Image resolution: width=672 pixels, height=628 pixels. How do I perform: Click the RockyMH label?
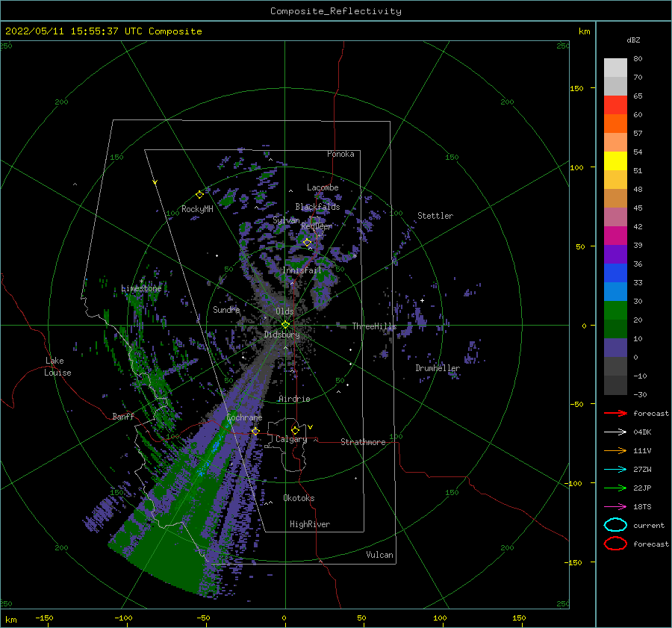tap(197, 209)
